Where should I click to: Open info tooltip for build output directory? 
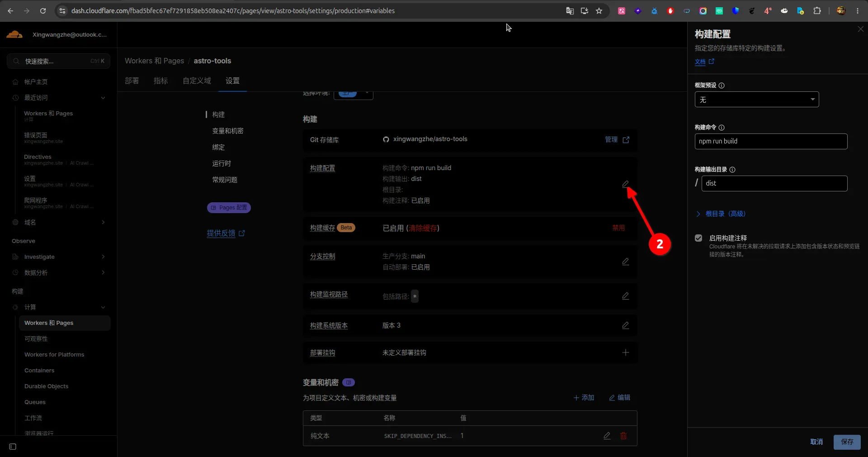pyautogui.click(x=732, y=170)
